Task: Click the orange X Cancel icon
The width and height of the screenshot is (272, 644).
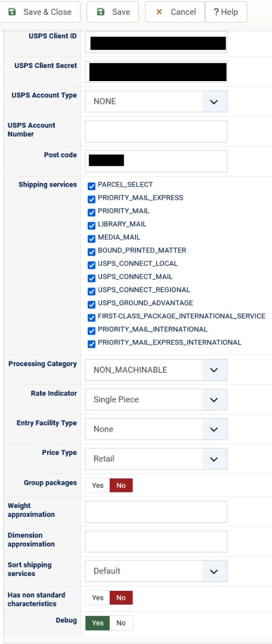Action: 159,12
